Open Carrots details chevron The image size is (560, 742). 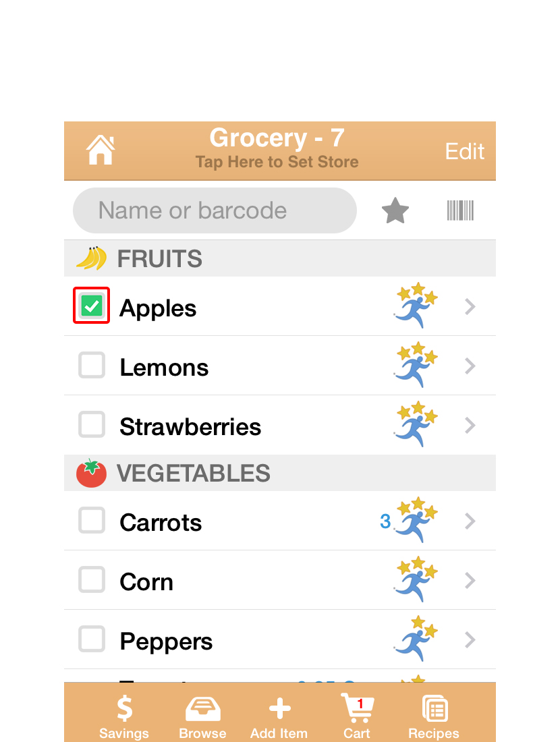[x=470, y=521]
